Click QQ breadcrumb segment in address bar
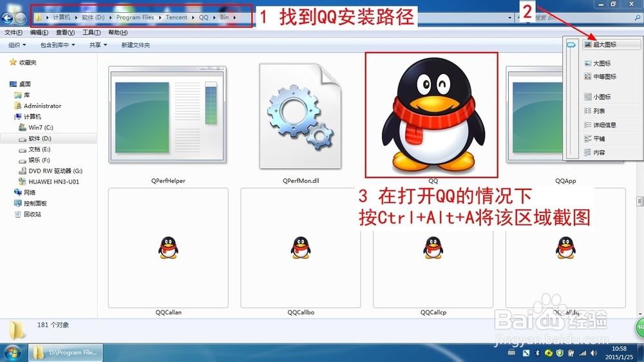This screenshot has height=362, width=644. pyautogui.click(x=204, y=17)
